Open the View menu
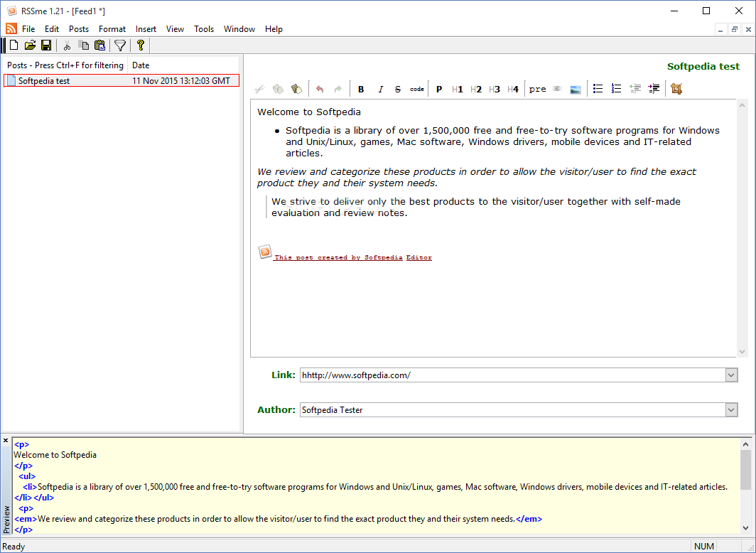The height and width of the screenshot is (553, 756). click(175, 29)
